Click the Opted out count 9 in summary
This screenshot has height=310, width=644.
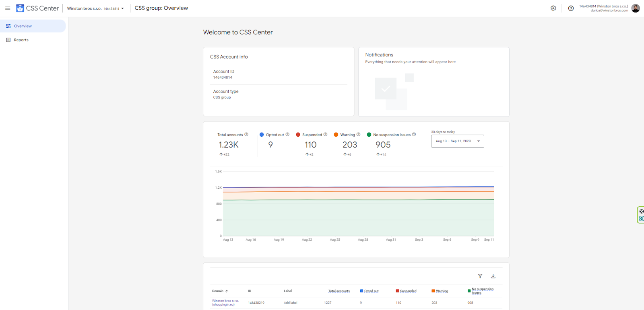(270, 145)
